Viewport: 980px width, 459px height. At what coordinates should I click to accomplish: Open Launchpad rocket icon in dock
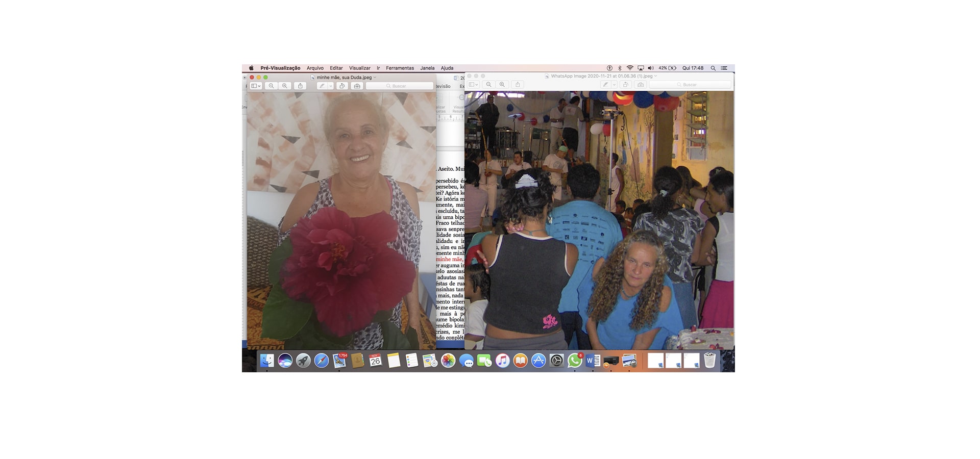click(x=303, y=361)
